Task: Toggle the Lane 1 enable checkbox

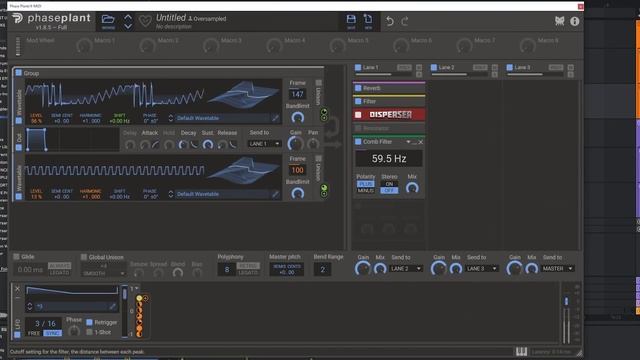Action: click(358, 67)
